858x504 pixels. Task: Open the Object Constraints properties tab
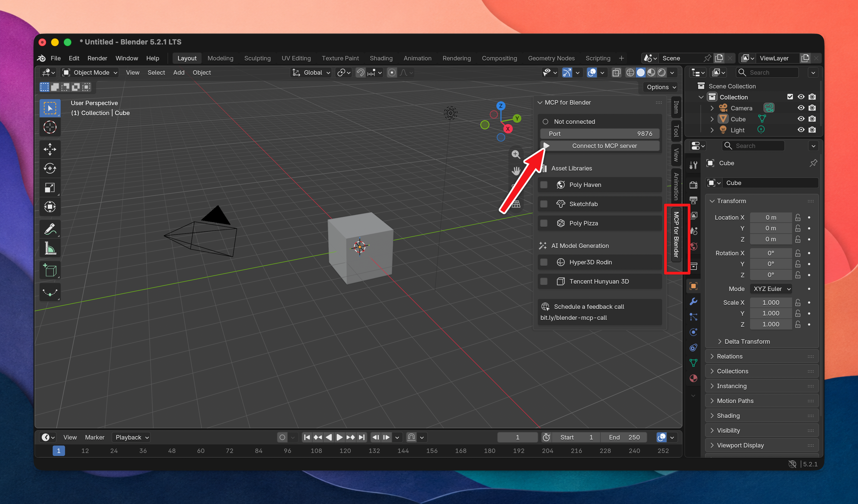coord(693,348)
